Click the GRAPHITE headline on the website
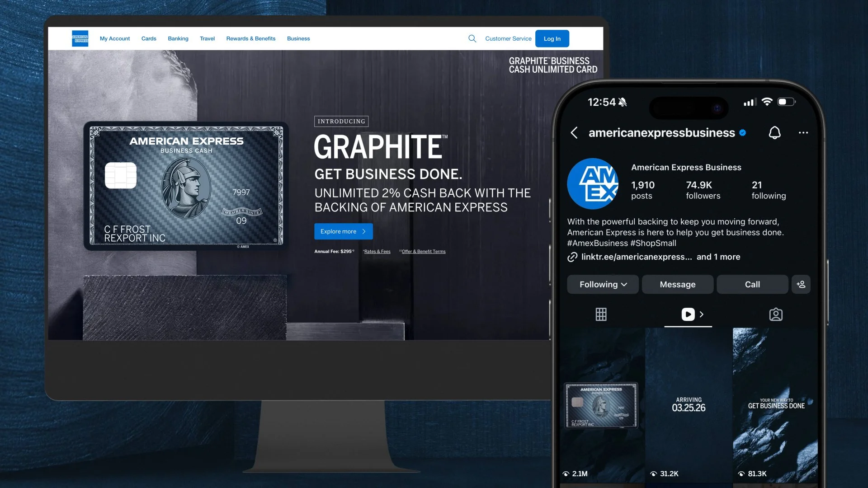Screen dimensions: 868x488 point(378,147)
